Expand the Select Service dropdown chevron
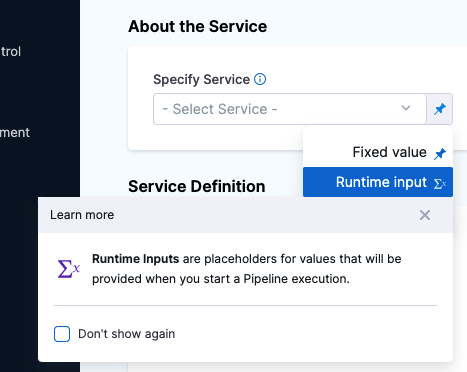467x372 pixels. click(406, 108)
